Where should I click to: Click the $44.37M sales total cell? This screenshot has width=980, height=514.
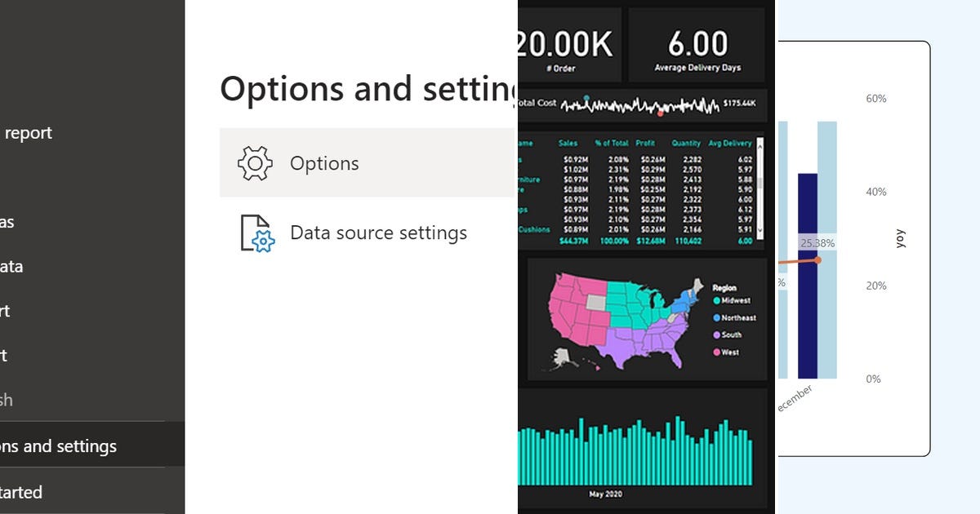pyautogui.click(x=575, y=239)
